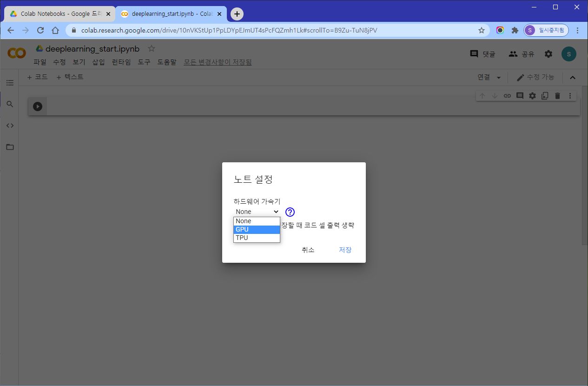The width and height of the screenshot is (588, 386).
Task: Open cell more options three dots
Action: (x=570, y=96)
